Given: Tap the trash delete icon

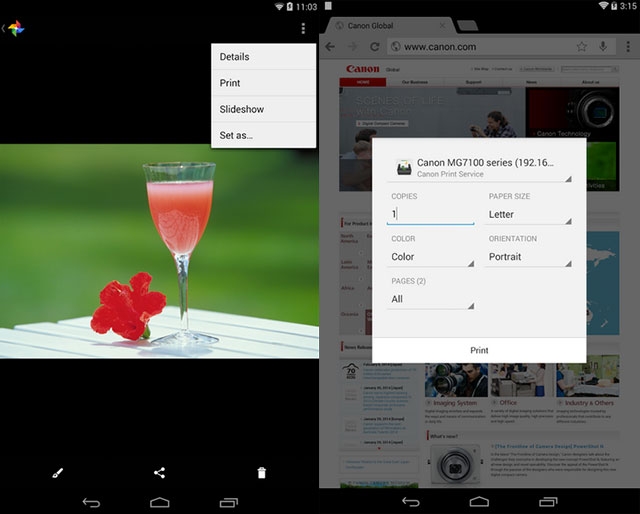Looking at the screenshot, I should 262,472.
